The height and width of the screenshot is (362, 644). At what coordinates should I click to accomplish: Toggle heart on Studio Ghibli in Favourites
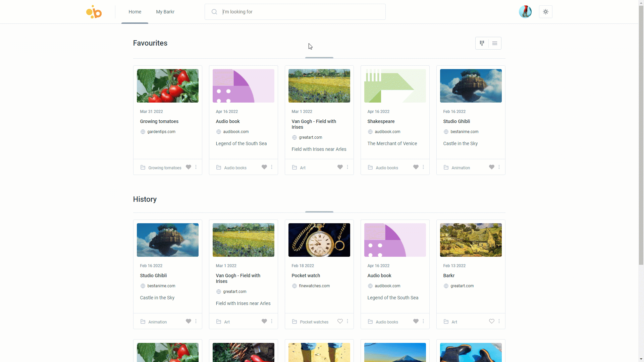[x=492, y=167]
